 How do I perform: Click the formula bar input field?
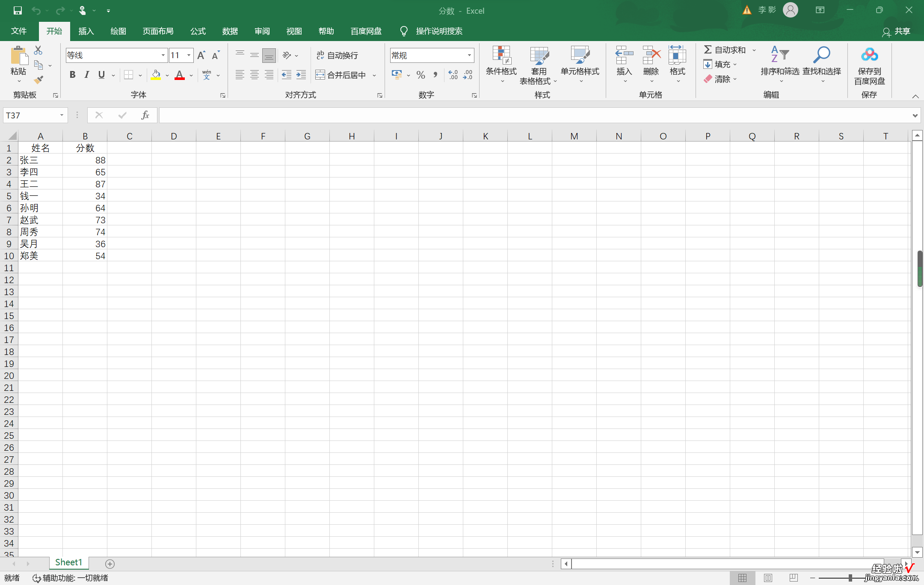pyautogui.click(x=535, y=115)
